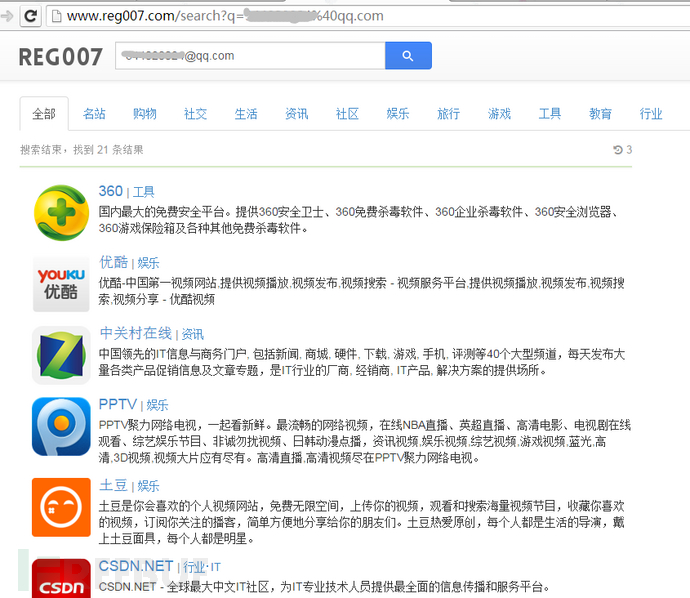Click the blue search magnifier button

(408, 55)
